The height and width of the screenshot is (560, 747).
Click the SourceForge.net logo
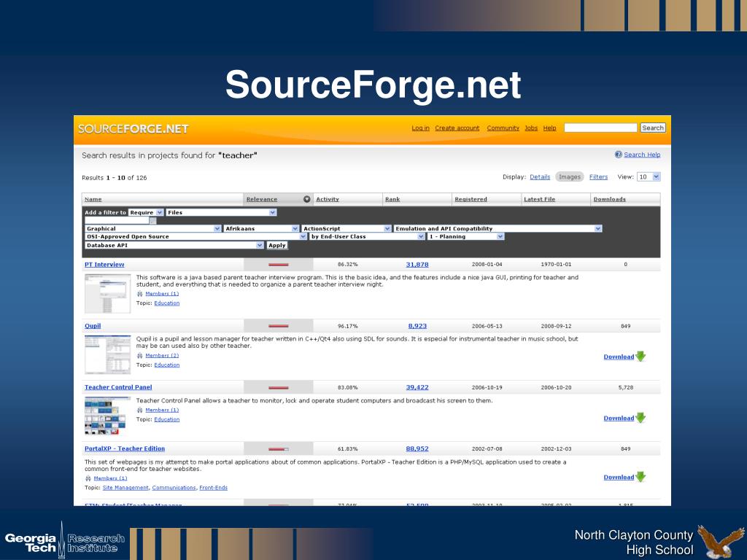tap(133, 129)
